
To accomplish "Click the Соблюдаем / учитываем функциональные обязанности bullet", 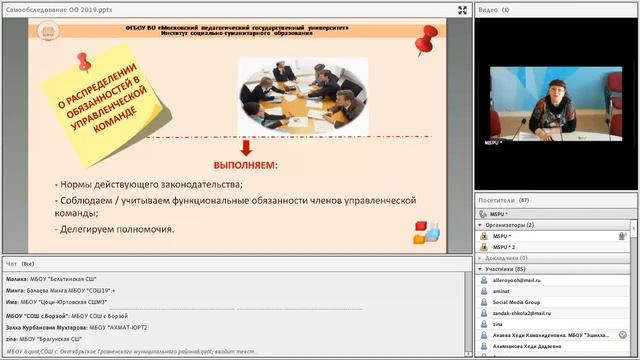I will click(236, 207).
